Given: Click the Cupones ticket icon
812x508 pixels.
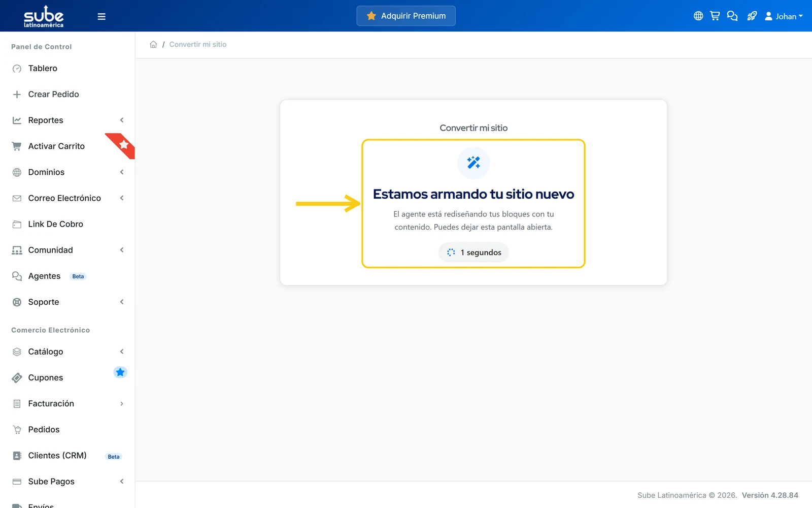Looking at the screenshot, I should click(17, 378).
